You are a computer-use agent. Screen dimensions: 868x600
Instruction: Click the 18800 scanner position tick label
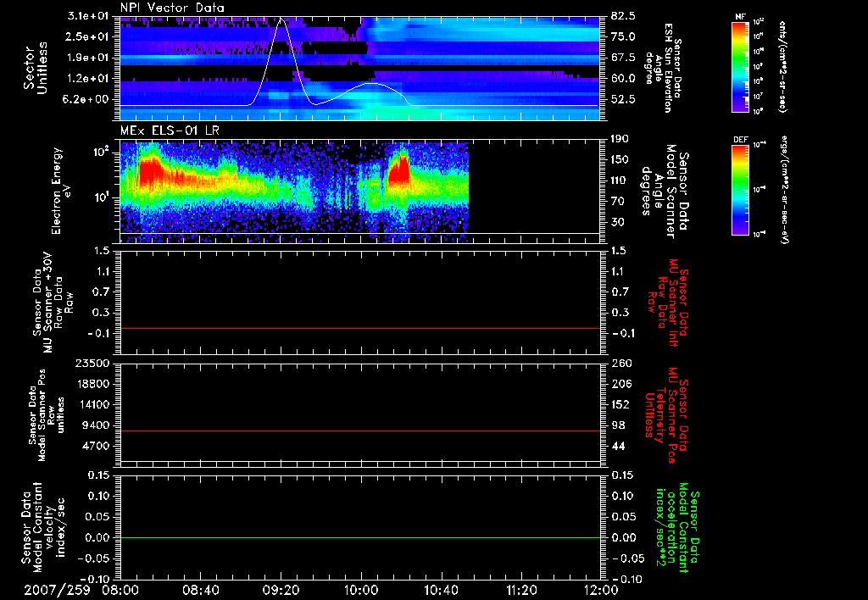(x=93, y=384)
